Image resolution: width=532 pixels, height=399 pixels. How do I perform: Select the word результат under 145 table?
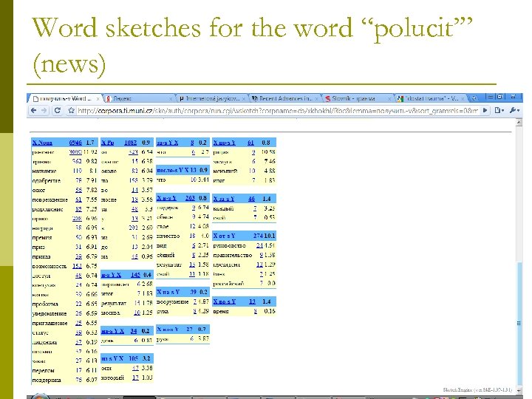point(114,303)
